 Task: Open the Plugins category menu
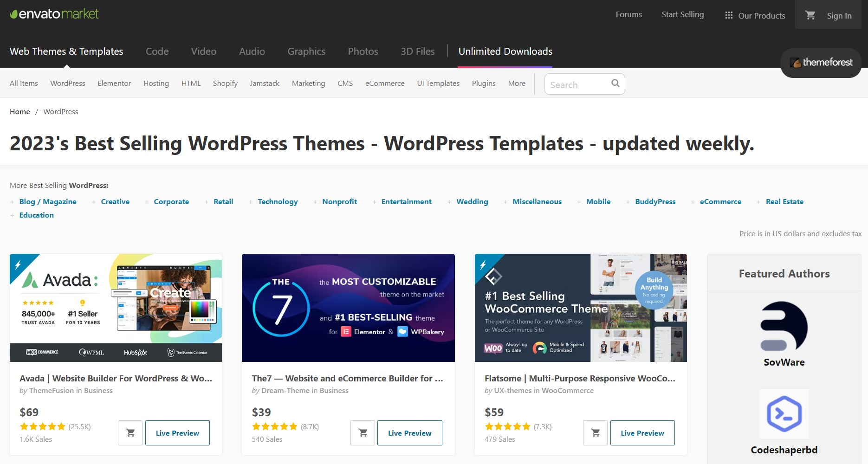coord(484,84)
